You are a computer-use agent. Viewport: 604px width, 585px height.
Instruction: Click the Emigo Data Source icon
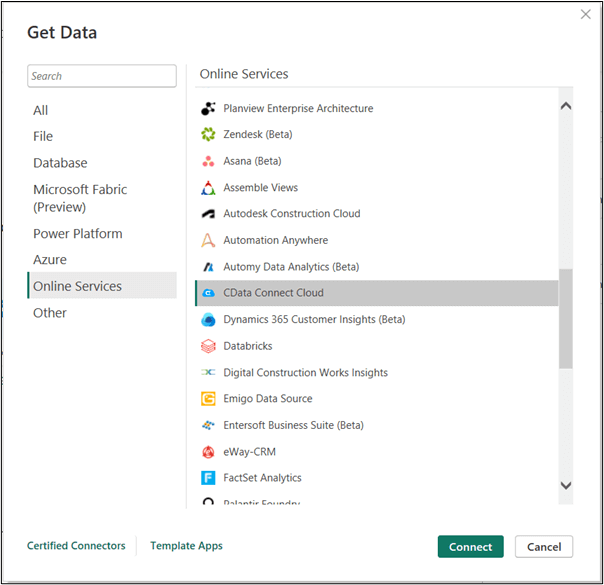[x=208, y=399]
